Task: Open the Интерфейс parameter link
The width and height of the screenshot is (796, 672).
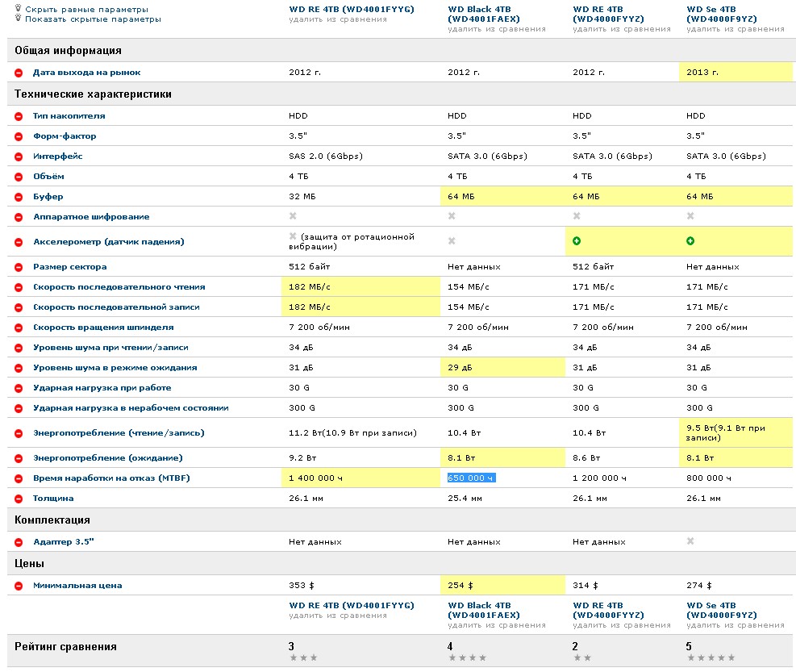Action: 58,157
